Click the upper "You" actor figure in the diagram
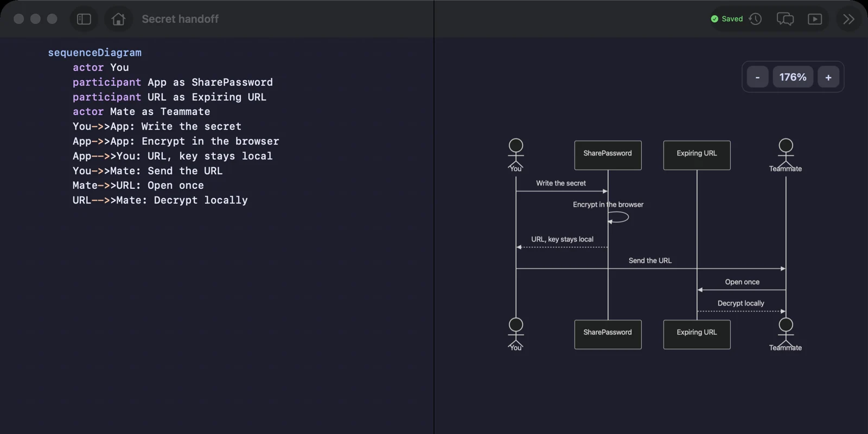 pos(516,155)
